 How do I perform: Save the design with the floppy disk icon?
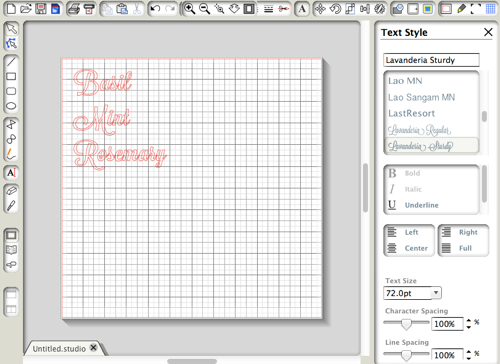tap(41, 8)
